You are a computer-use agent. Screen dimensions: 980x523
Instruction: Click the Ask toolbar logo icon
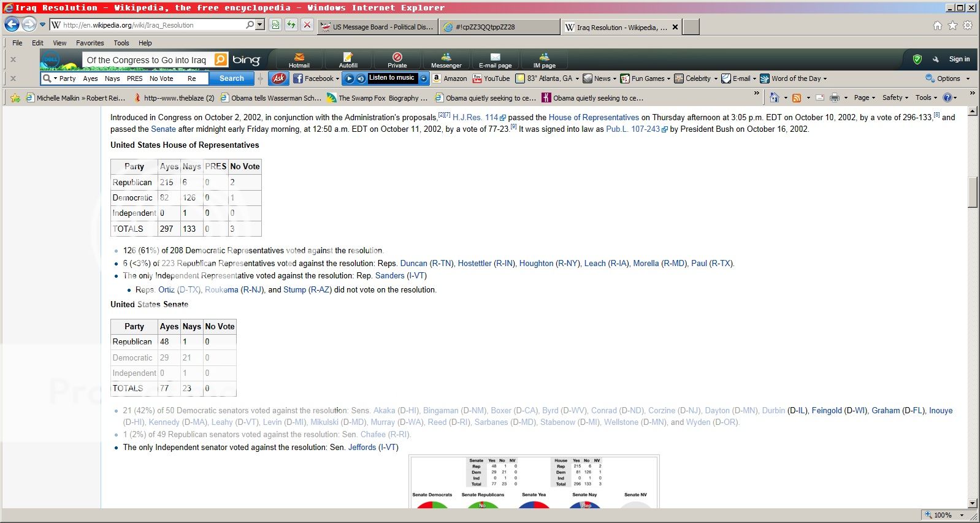pos(279,78)
